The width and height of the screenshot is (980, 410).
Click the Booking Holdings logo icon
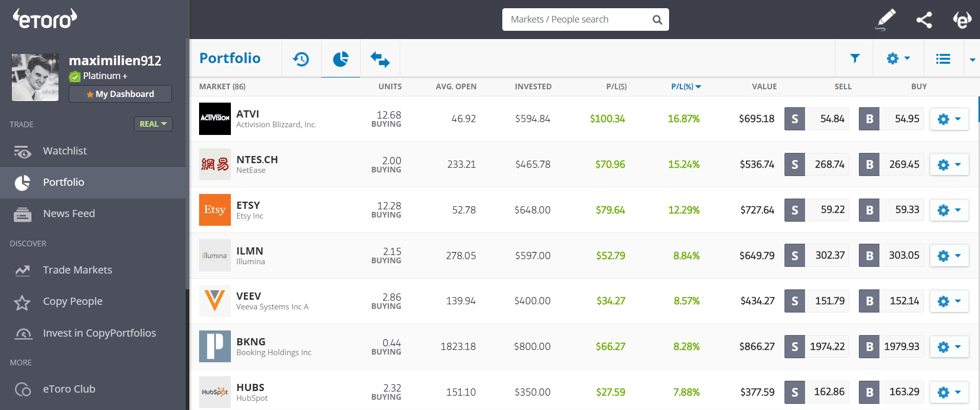click(215, 346)
